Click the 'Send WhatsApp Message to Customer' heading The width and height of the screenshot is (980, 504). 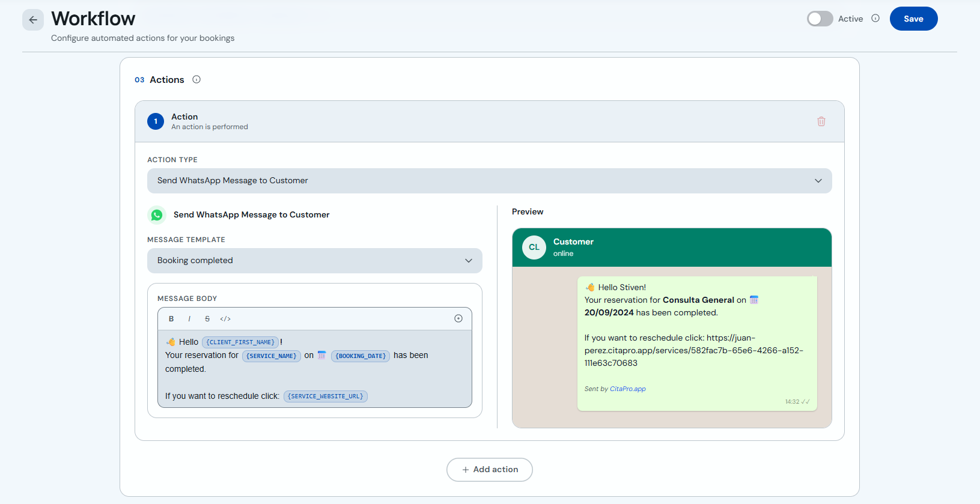pyautogui.click(x=252, y=214)
